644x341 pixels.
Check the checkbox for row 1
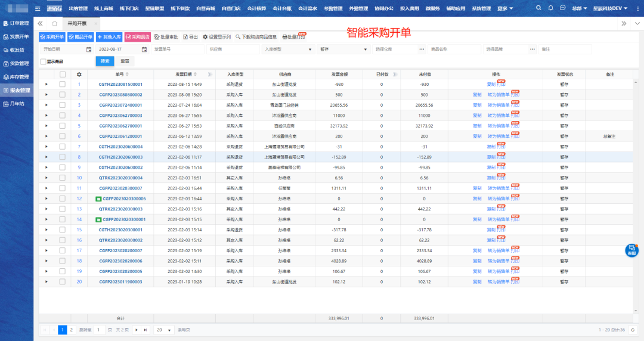coord(63,85)
